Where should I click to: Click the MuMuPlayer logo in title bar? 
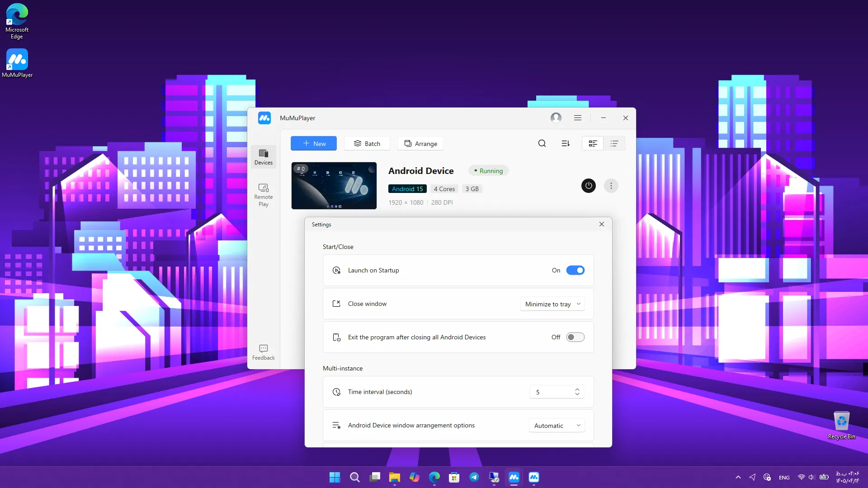[264, 118]
